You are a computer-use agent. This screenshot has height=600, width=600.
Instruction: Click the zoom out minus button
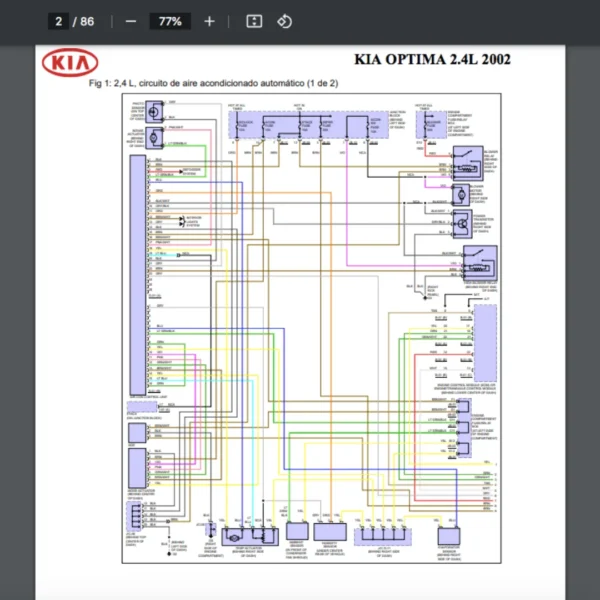[131, 21]
